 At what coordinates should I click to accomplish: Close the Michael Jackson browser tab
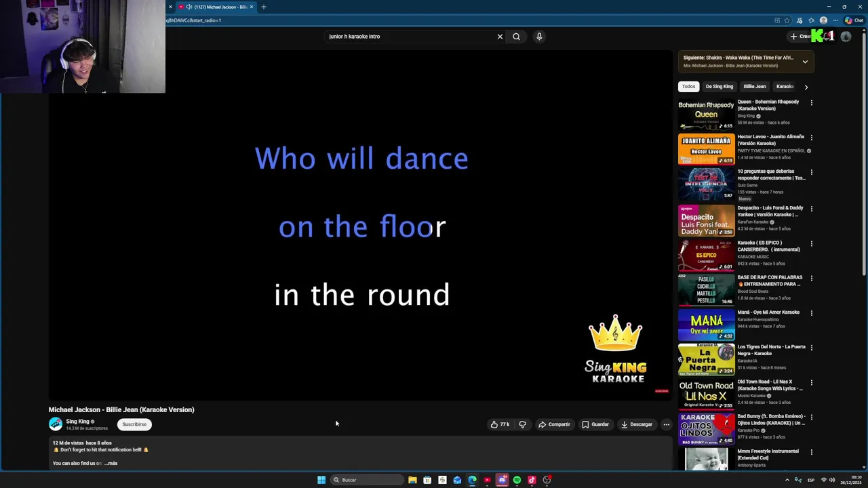pyautogui.click(x=252, y=7)
